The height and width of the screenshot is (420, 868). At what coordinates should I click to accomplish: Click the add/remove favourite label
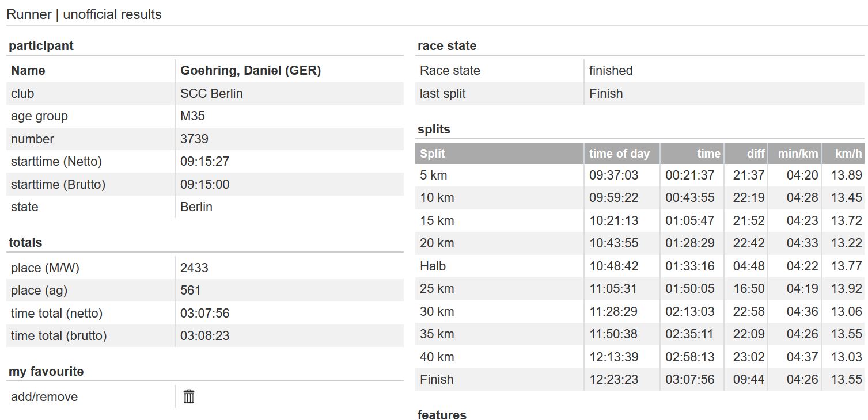(44, 397)
